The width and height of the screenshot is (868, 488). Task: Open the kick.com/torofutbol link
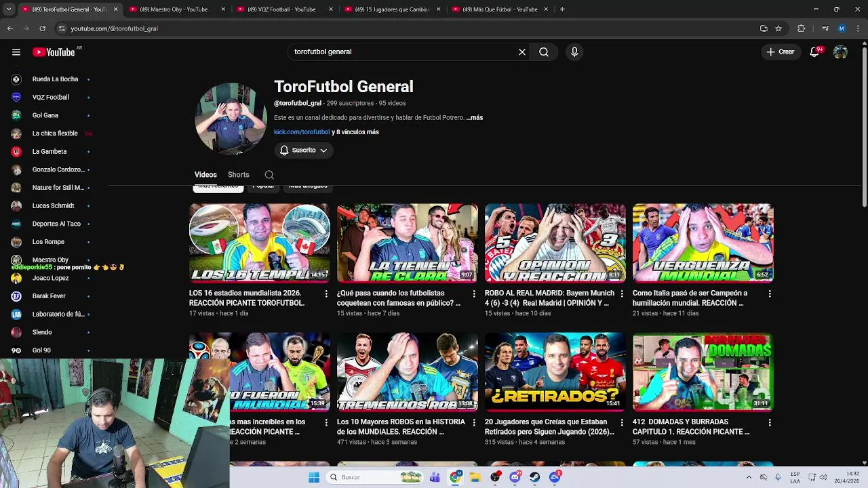[302, 132]
